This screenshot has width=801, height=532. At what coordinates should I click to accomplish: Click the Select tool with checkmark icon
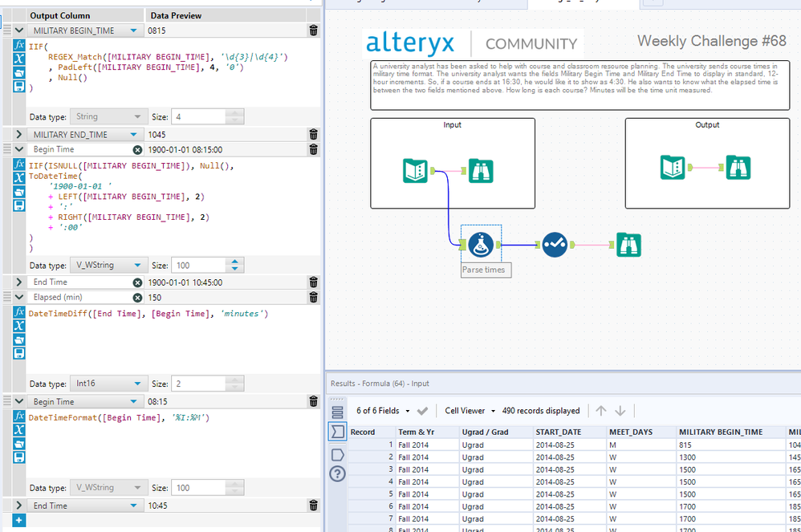tap(555, 245)
